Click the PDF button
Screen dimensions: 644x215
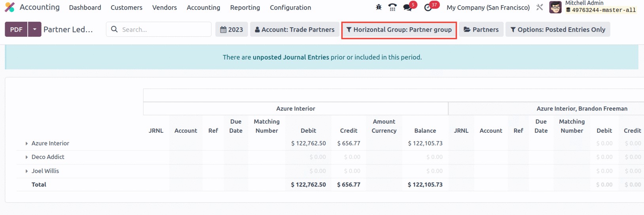pyautogui.click(x=16, y=29)
